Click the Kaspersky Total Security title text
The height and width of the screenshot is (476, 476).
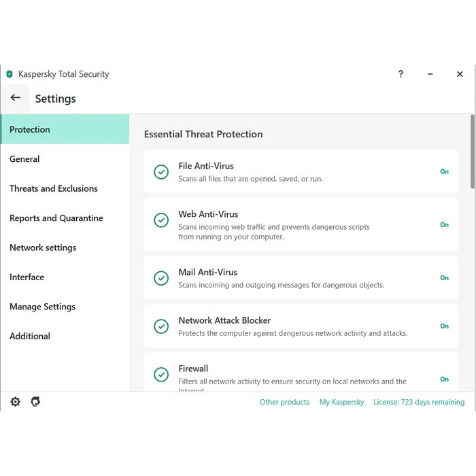[63, 74]
